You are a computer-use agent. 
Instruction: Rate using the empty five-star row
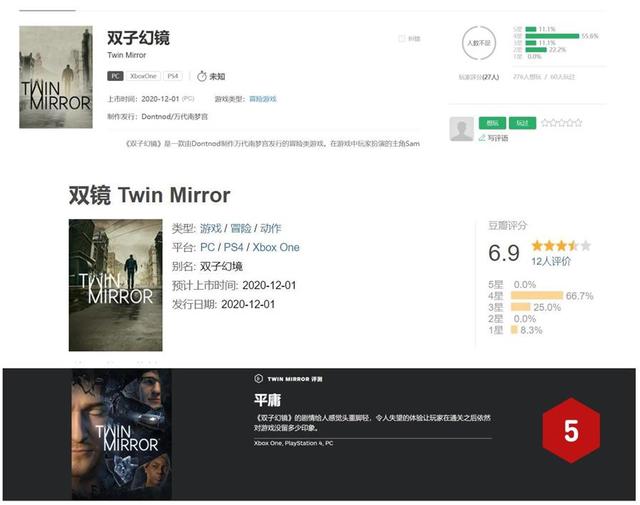pyautogui.click(x=562, y=122)
